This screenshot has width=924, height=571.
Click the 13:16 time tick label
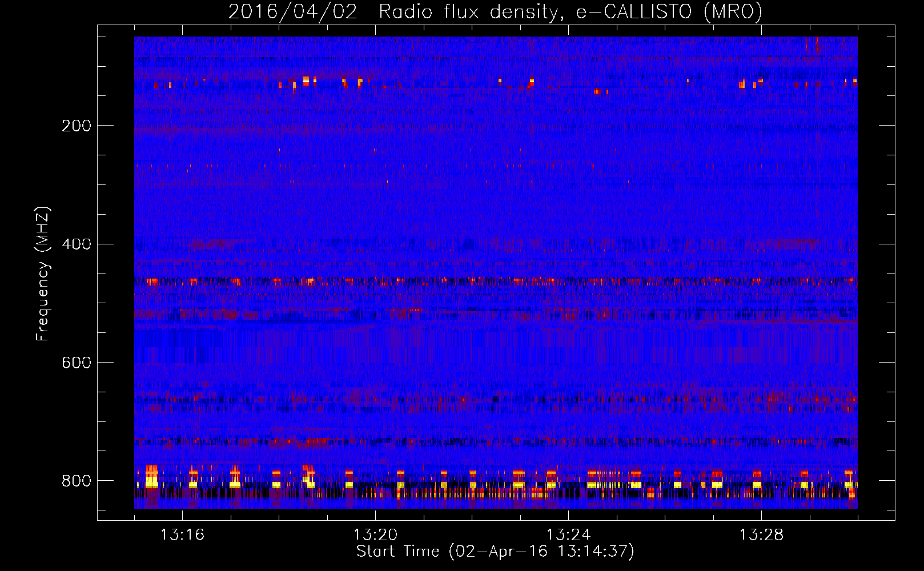[x=182, y=535]
